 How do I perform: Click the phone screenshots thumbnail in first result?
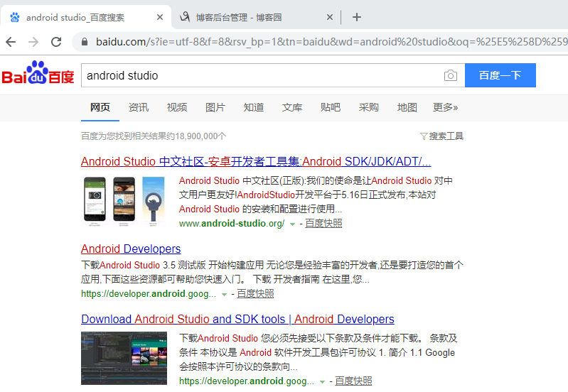(x=124, y=202)
